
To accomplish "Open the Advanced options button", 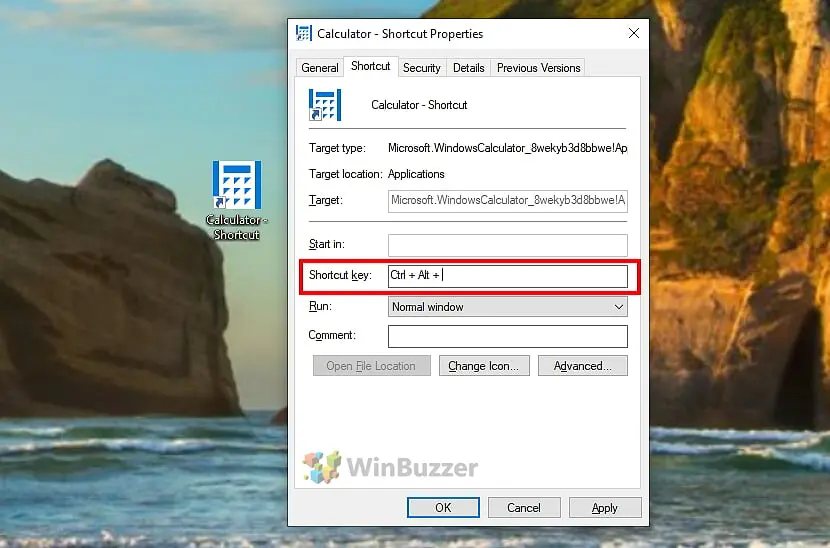I will 583,366.
